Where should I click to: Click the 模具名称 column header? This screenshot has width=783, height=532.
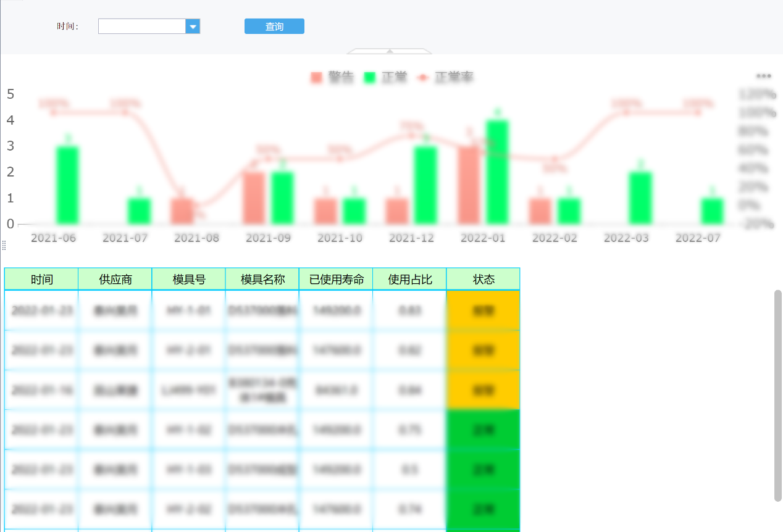tap(262, 279)
